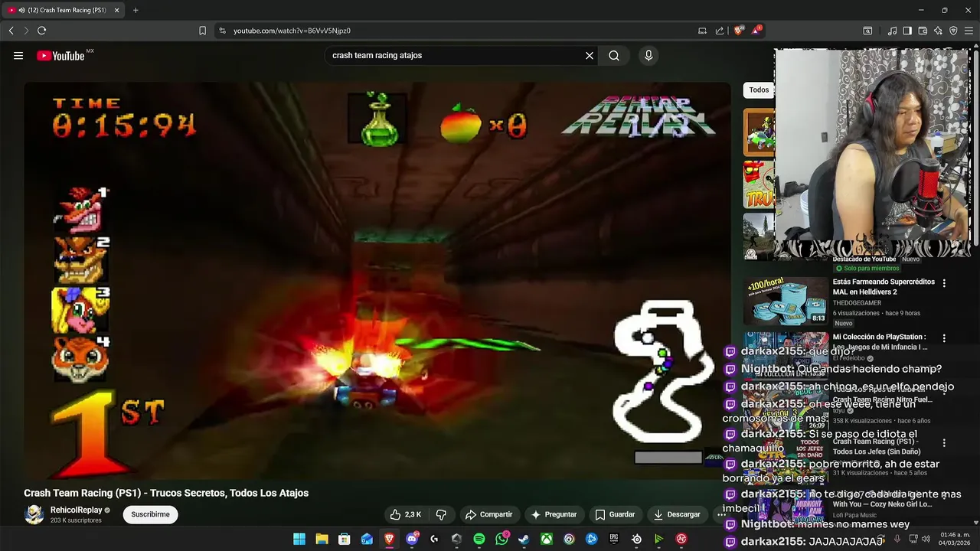Open Steam from the taskbar
This screenshot has height=551, width=980.
tap(524, 539)
